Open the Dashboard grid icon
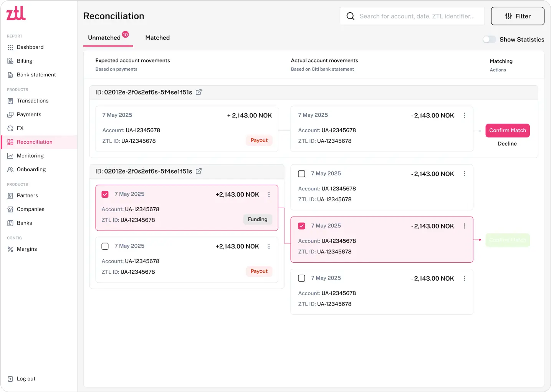Image resolution: width=551 pixels, height=392 pixels. point(10,47)
